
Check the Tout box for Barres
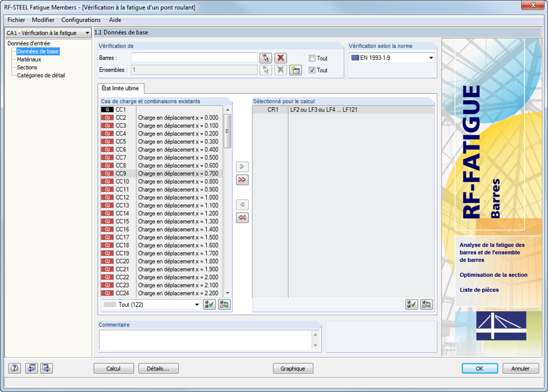tap(312, 58)
